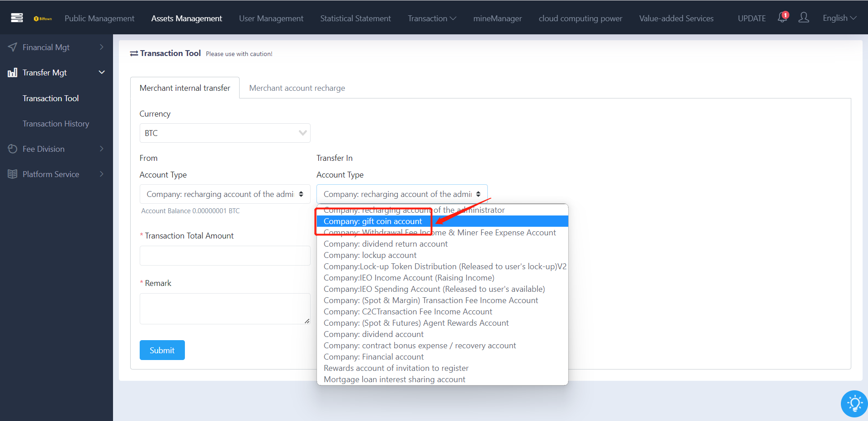Open Transaction History in the sidebar
Viewport: 868px width, 421px height.
(56, 123)
